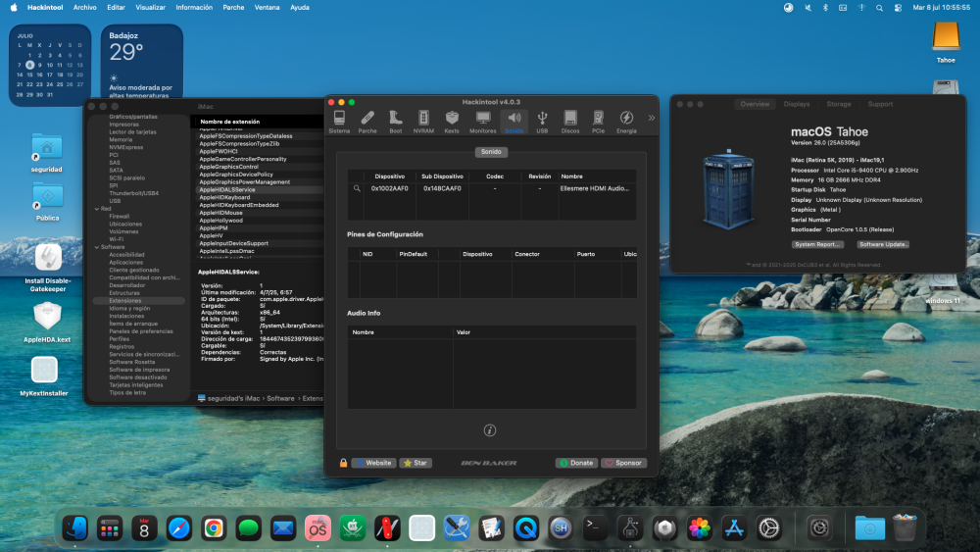This screenshot has width=980, height=552.
Task: Open the Apple menu
Action: 14,8
